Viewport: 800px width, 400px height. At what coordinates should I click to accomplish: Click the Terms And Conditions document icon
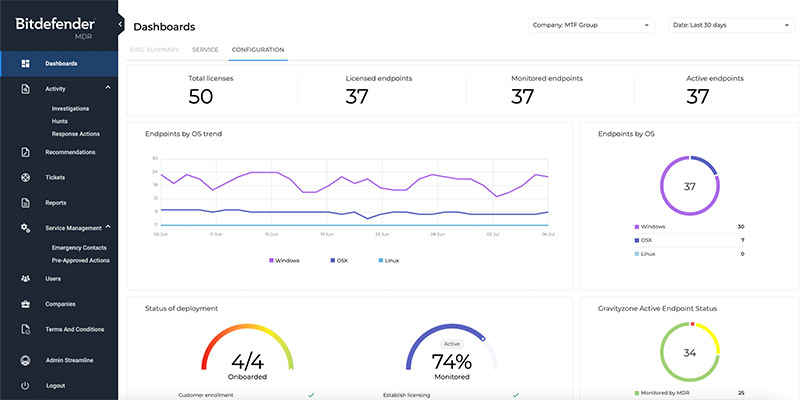[x=25, y=330]
